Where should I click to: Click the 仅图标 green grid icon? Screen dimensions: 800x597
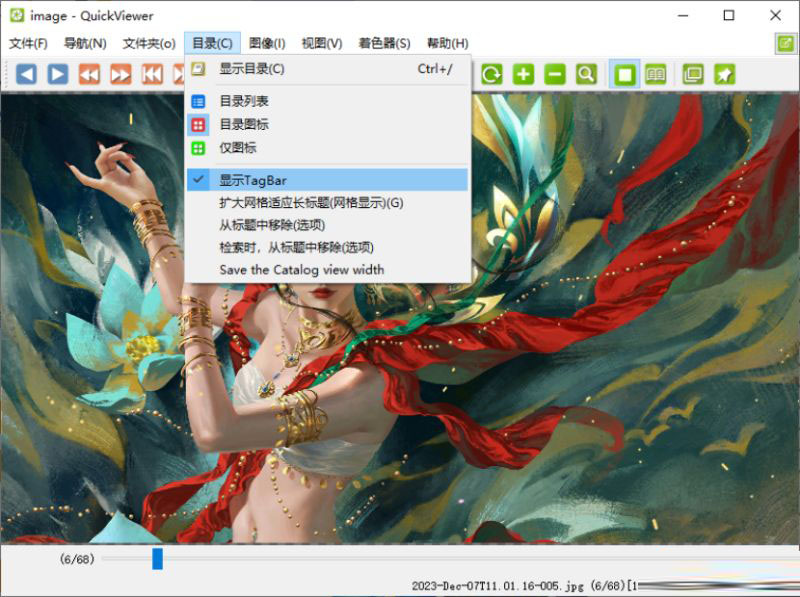point(198,148)
